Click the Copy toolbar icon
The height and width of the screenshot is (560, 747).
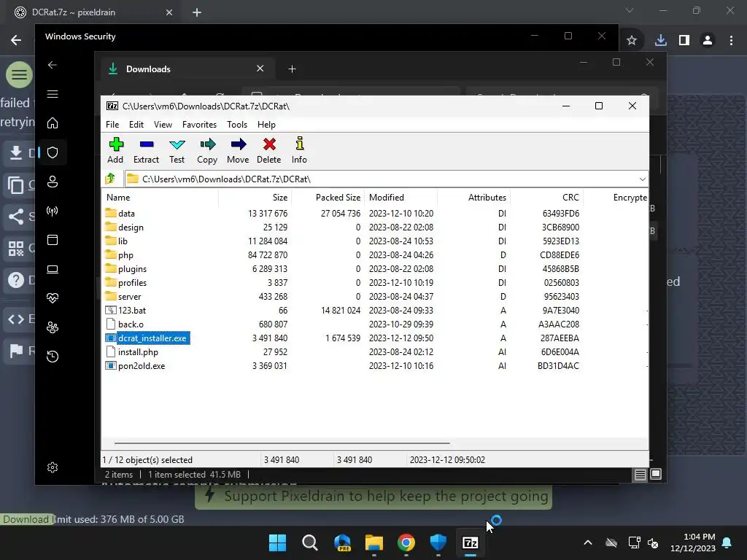pyautogui.click(x=207, y=150)
